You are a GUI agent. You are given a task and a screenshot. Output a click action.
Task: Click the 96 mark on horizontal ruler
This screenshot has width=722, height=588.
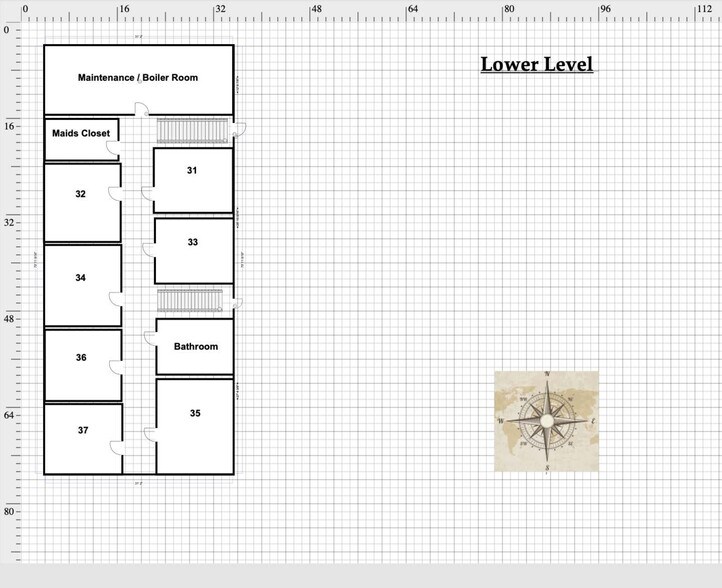click(x=605, y=9)
